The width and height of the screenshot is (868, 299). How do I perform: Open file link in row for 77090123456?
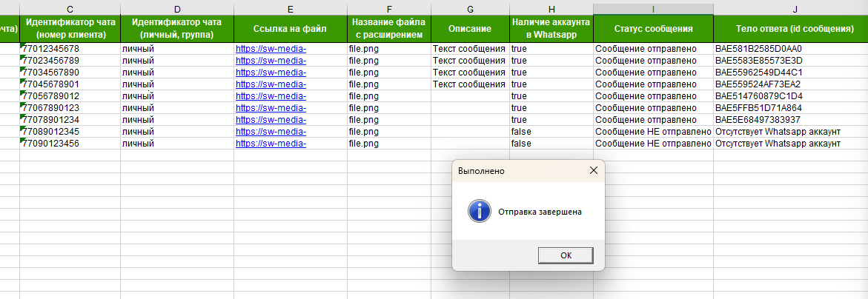click(x=271, y=144)
